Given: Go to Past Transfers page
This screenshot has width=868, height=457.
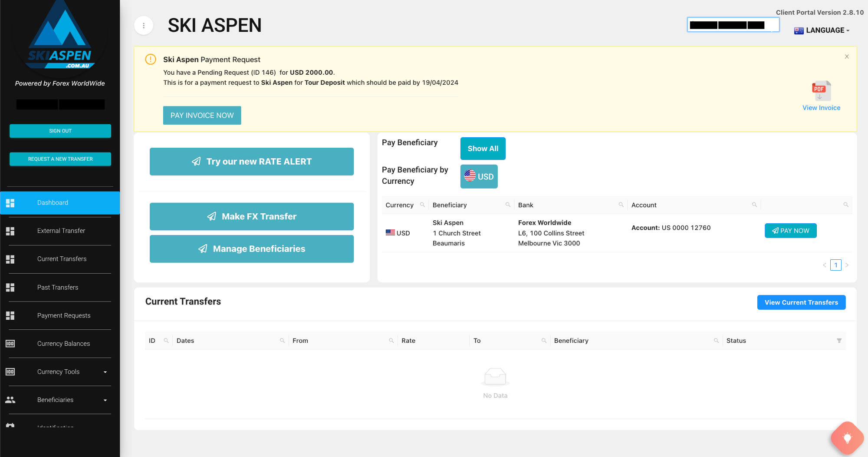Looking at the screenshot, I should coord(58,288).
